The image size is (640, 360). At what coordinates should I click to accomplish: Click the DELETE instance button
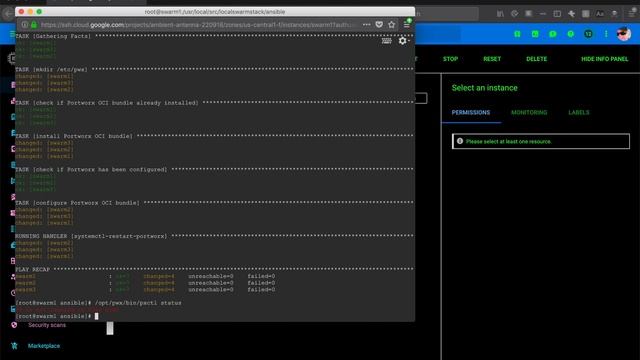536,59
